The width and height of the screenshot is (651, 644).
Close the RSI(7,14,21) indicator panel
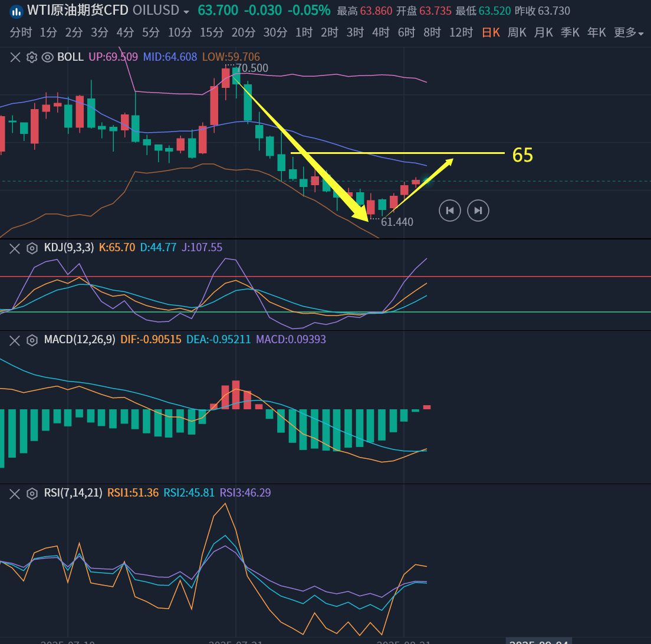15,494
